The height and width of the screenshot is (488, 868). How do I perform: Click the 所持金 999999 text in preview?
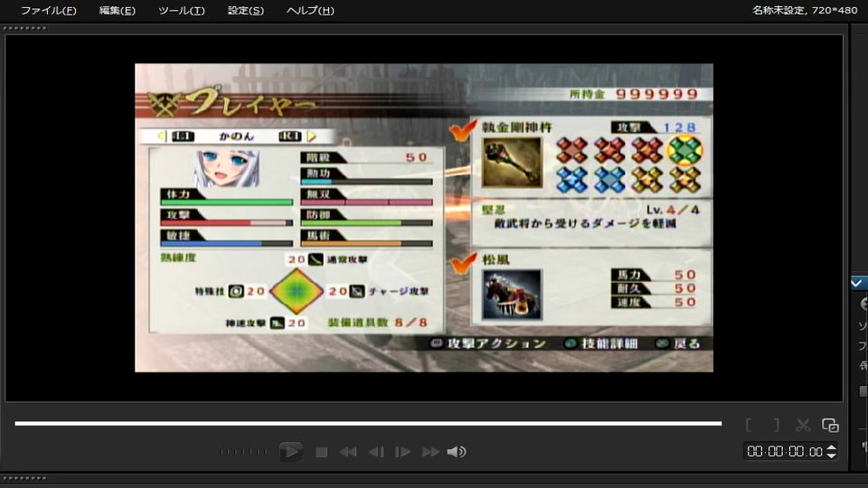coord(633,94)
